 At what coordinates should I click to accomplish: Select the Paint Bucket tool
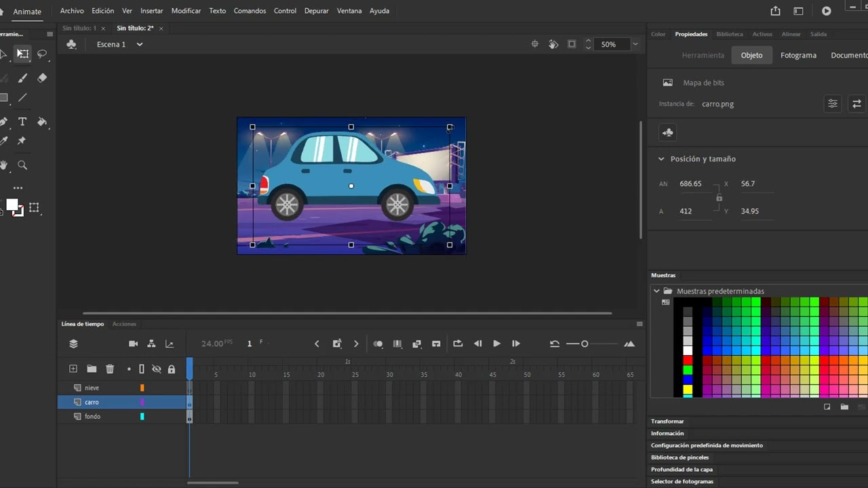tap(42, 121)
